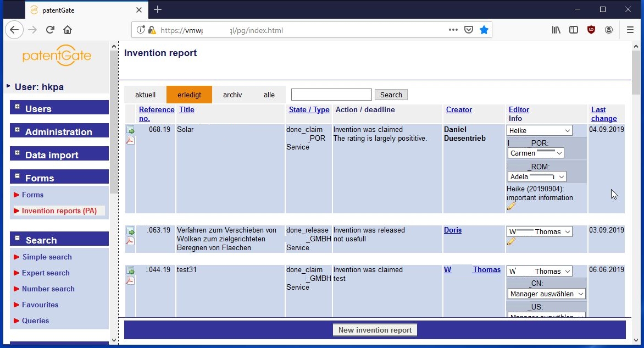
Task: Sort by Editor column header
Action: point(519,110)
